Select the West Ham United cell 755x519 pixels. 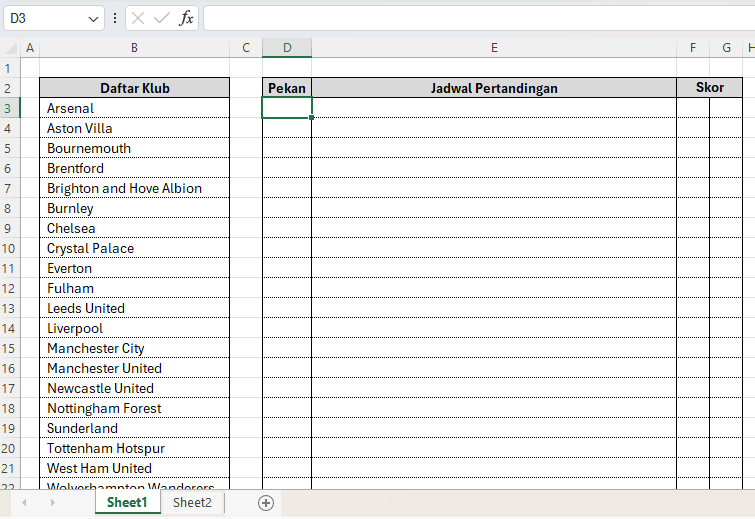tap(134, 468)
